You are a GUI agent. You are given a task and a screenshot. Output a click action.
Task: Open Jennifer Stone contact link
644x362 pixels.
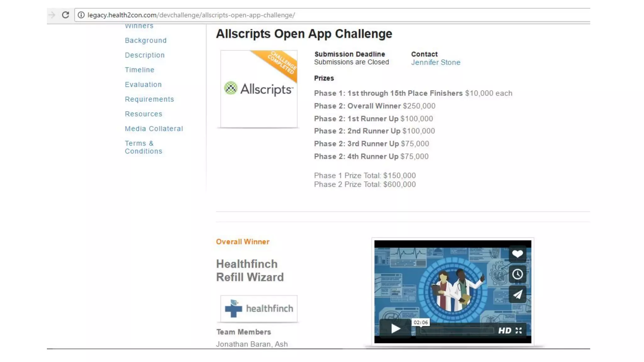(436, 63)
